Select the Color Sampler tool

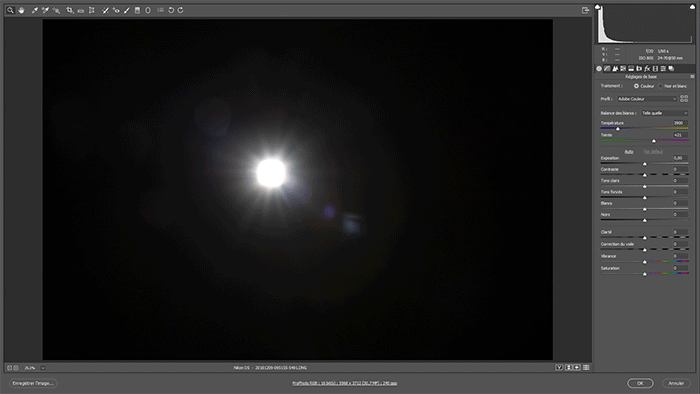pos(45,10)
